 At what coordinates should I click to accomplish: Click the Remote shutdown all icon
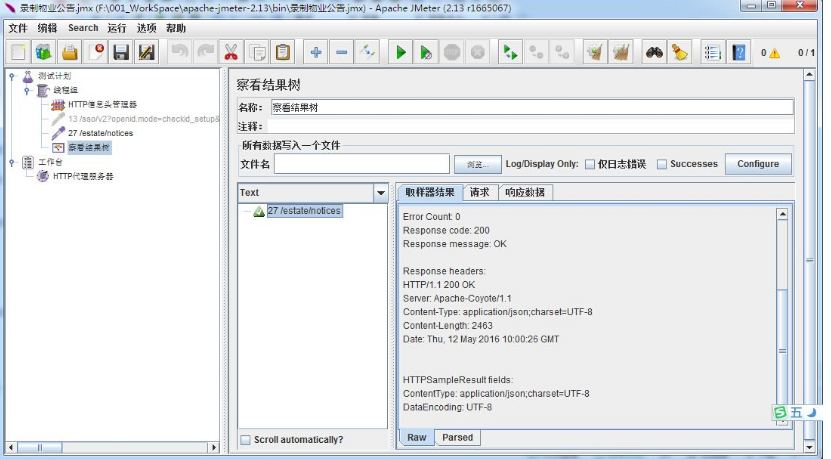pyautogui.click(x=562, y=52)
